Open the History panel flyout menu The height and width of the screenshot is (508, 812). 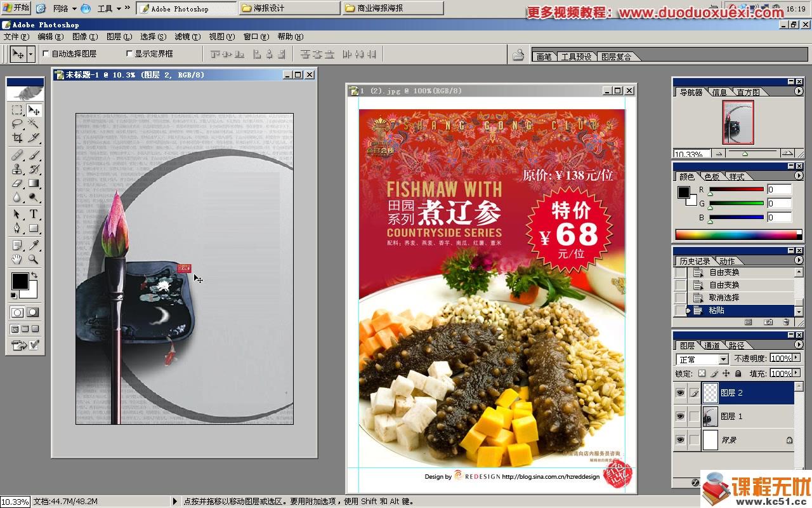pos(799,260)
